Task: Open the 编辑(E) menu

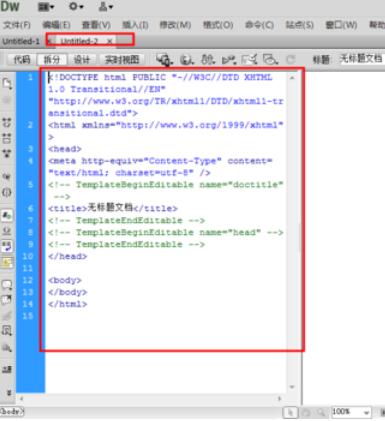Action: point(56,25)
